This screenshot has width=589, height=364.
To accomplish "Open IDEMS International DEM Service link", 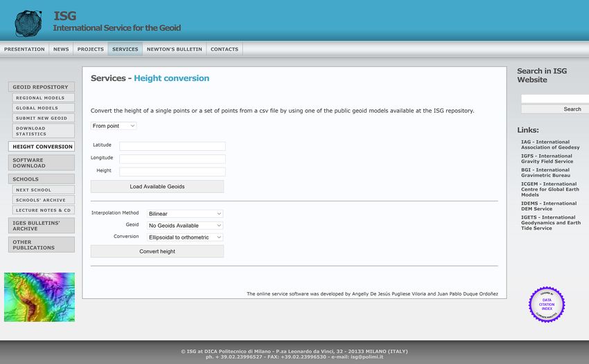I will tap(548, 206).
